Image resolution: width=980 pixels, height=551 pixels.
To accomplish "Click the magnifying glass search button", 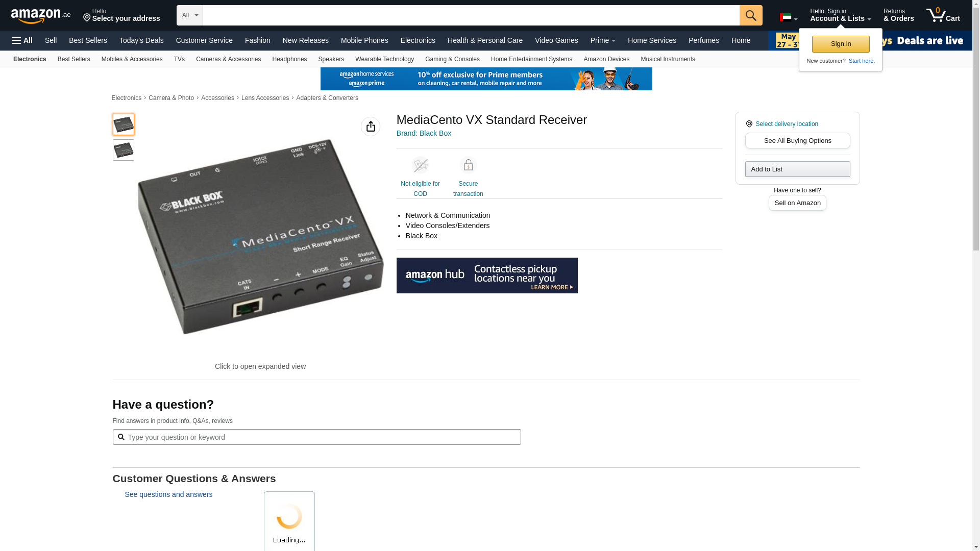I will (750, 15).
